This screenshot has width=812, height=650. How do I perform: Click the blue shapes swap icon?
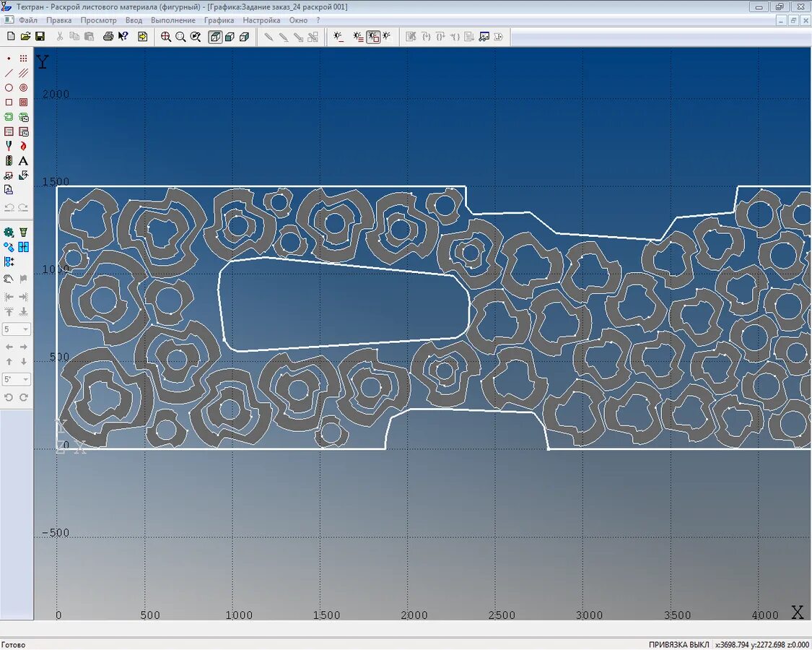tap(9, 247)
